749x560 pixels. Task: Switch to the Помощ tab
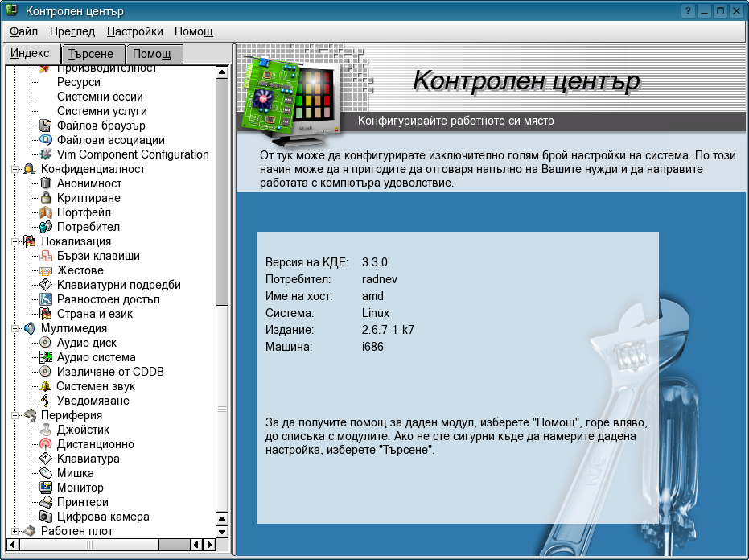point(152,55)
